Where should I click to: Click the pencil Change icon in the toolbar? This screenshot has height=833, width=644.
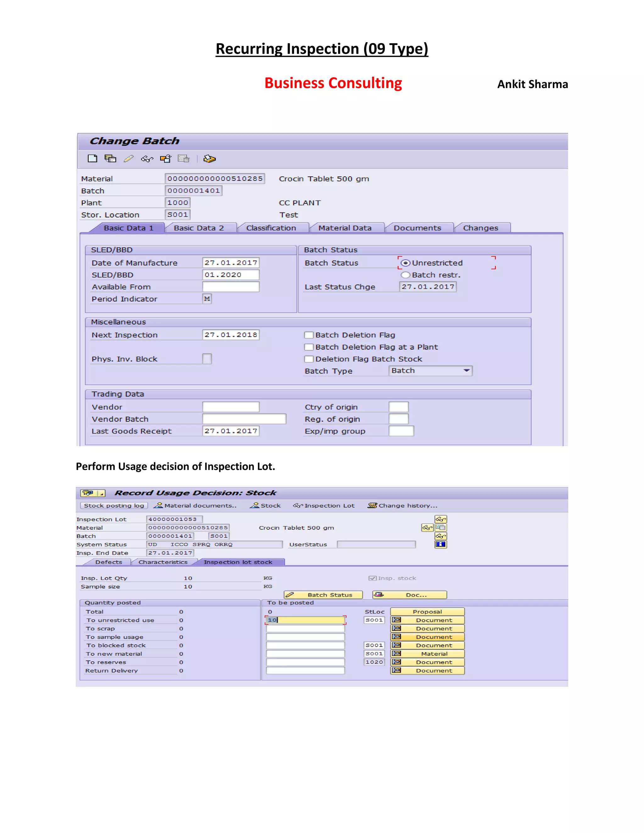[129, 159]
